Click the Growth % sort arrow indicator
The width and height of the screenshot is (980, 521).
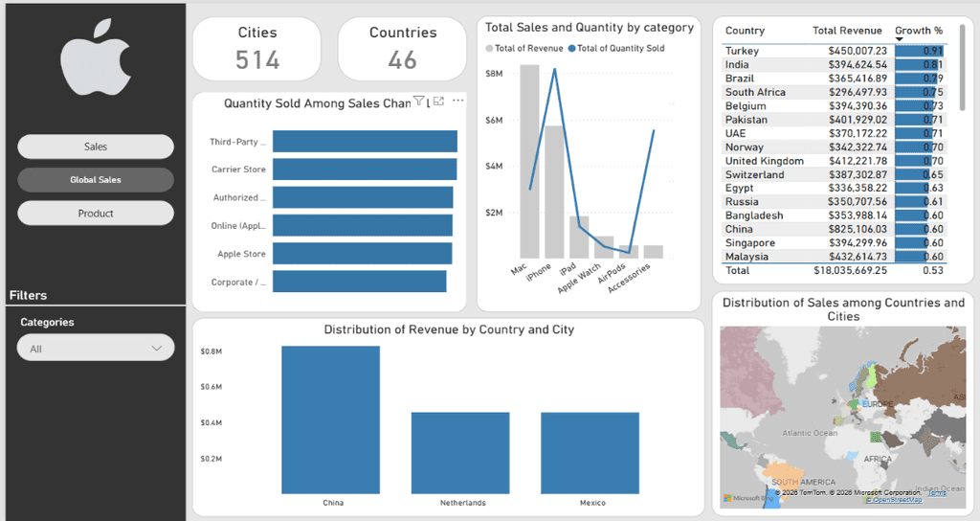[900, 39]
